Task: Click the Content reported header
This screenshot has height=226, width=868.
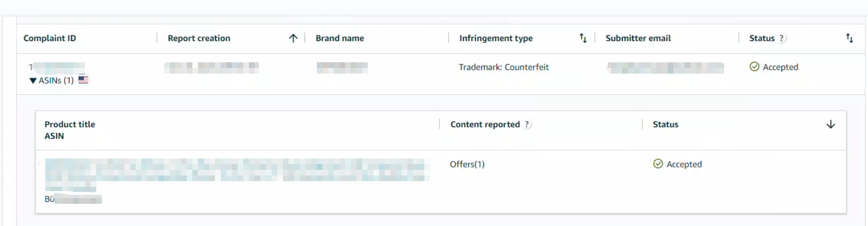Action: (x=485, y=125)
